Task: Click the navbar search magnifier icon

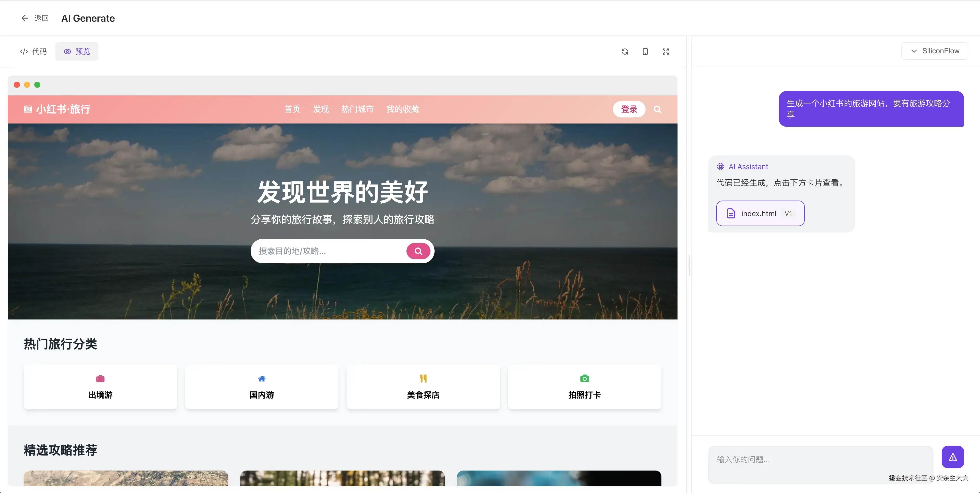Action: (x=657, y=109)
